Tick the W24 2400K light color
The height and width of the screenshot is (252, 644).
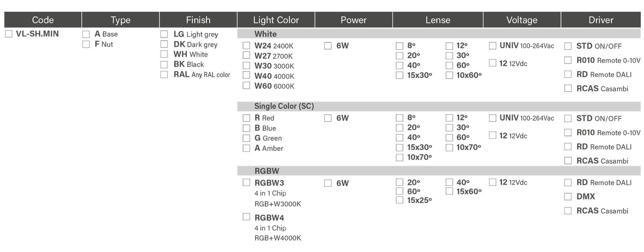click(246, 46)
